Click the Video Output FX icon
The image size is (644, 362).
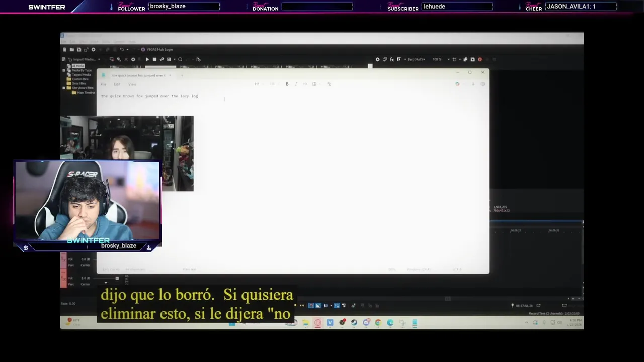click(392, 59)
